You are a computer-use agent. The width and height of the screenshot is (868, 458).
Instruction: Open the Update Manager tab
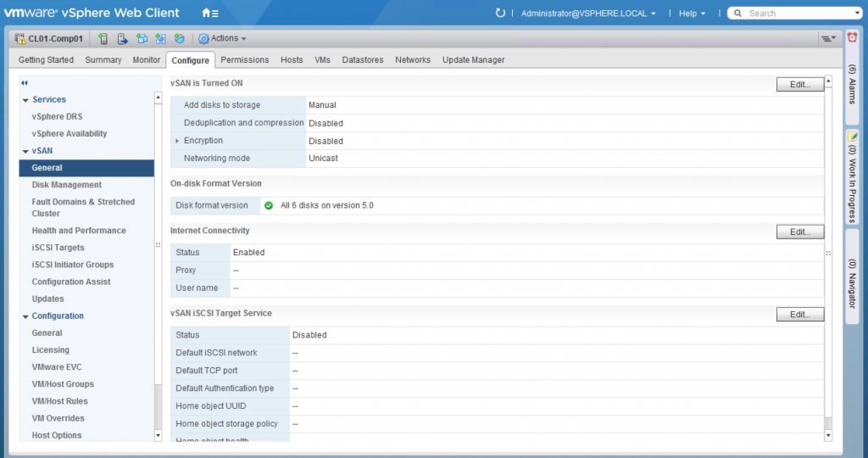click(x=473, y=60)
